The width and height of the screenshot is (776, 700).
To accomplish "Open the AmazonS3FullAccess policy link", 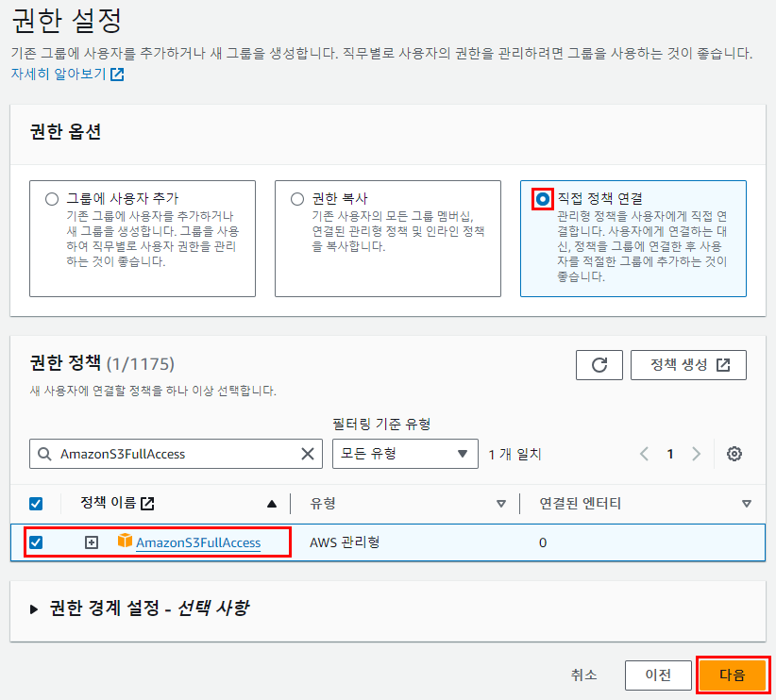I will click(198, 542).
